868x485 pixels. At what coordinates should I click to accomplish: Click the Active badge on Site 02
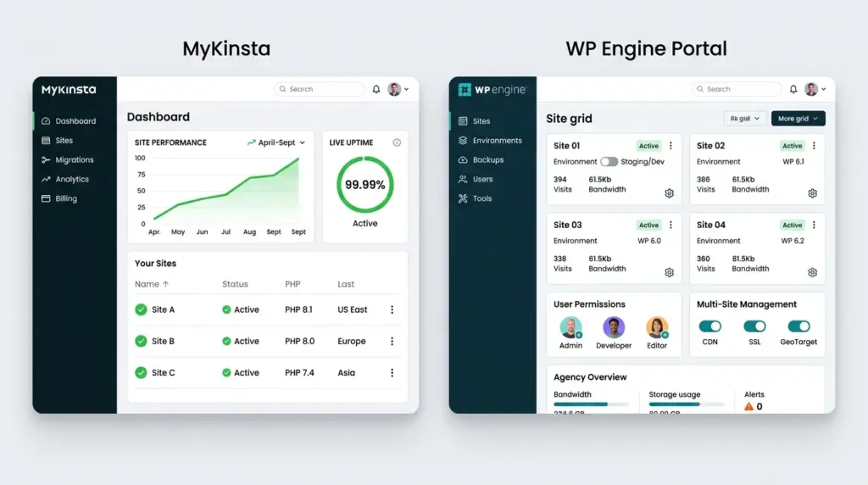click(x=793, y=146)
